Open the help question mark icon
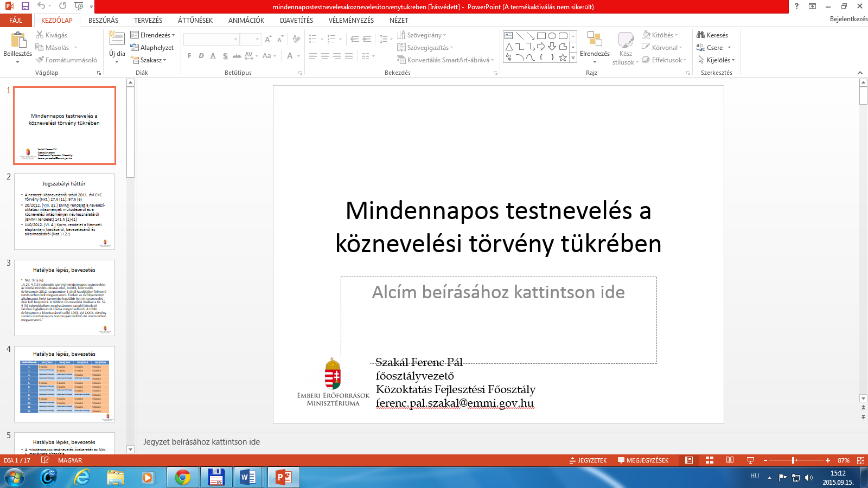868x488 pixels. click(796, 6)
